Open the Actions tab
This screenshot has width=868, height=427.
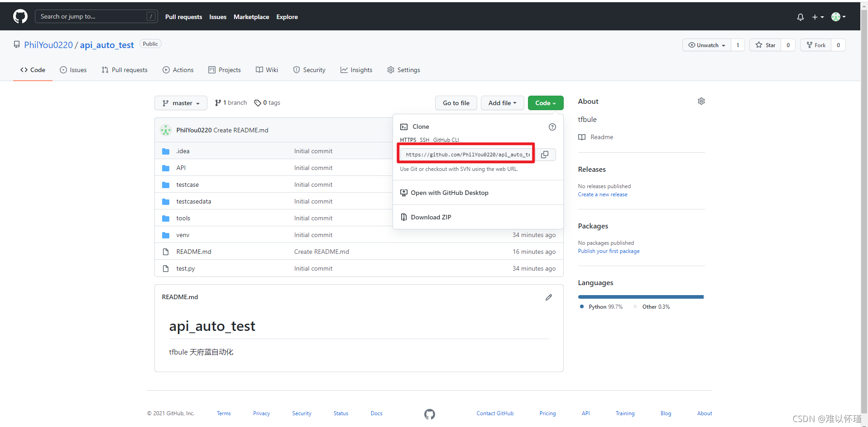tap(178, 70)
